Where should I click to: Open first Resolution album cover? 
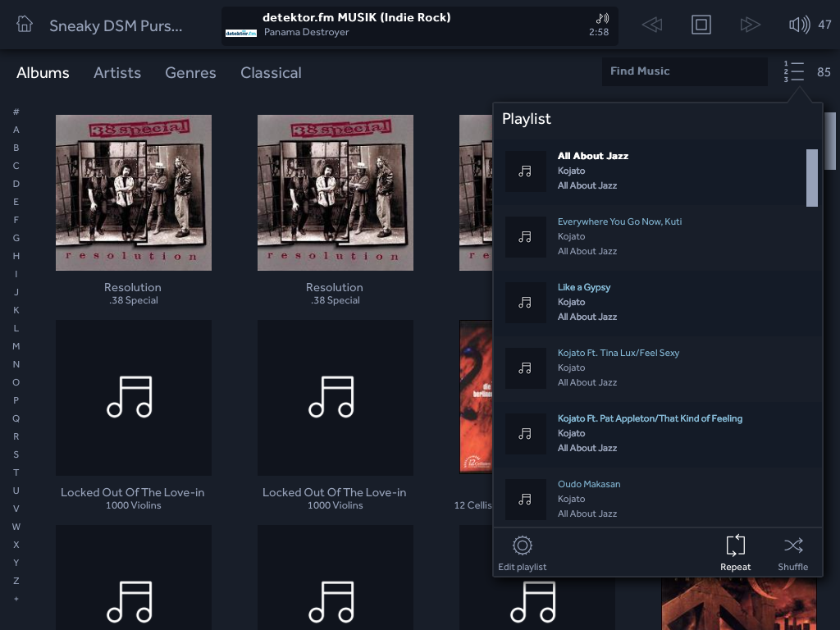click(134, 192)
